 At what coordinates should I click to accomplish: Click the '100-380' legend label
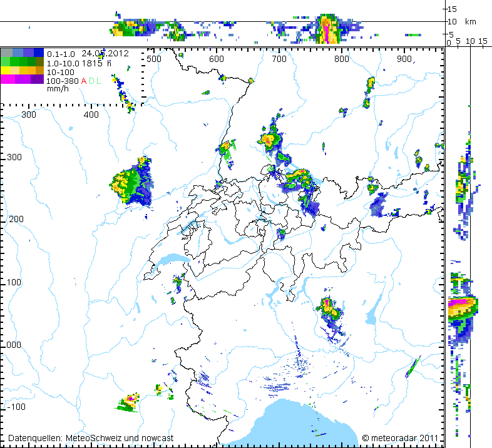click(63, 81)
